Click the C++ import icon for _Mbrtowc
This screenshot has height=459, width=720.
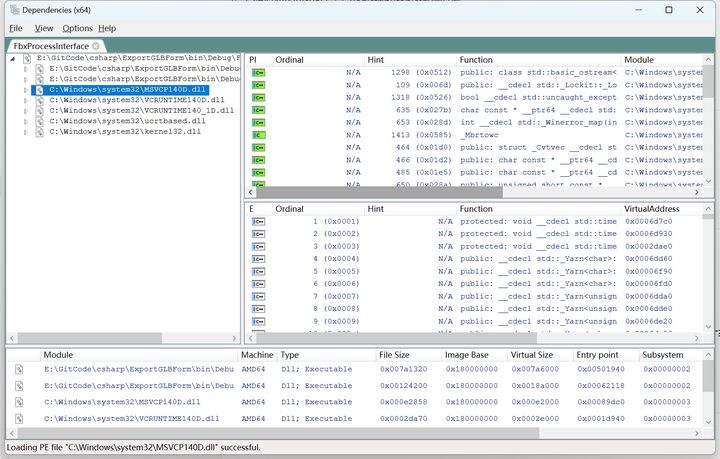click(x=259, y=134)
